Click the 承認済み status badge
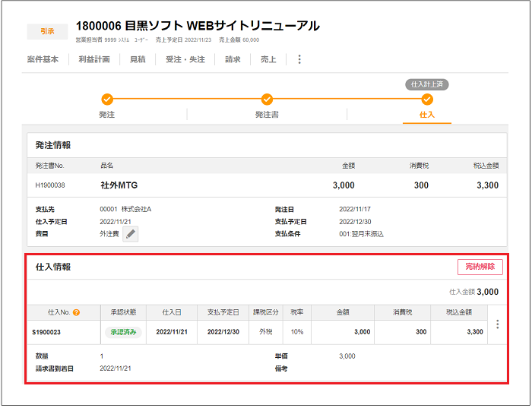 (x=122, y=332)
